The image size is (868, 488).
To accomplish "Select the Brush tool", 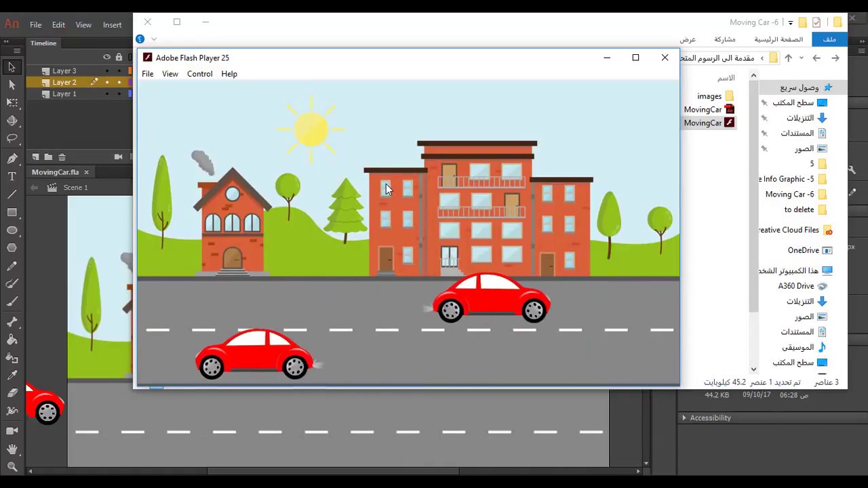I will tap(12, 302).
